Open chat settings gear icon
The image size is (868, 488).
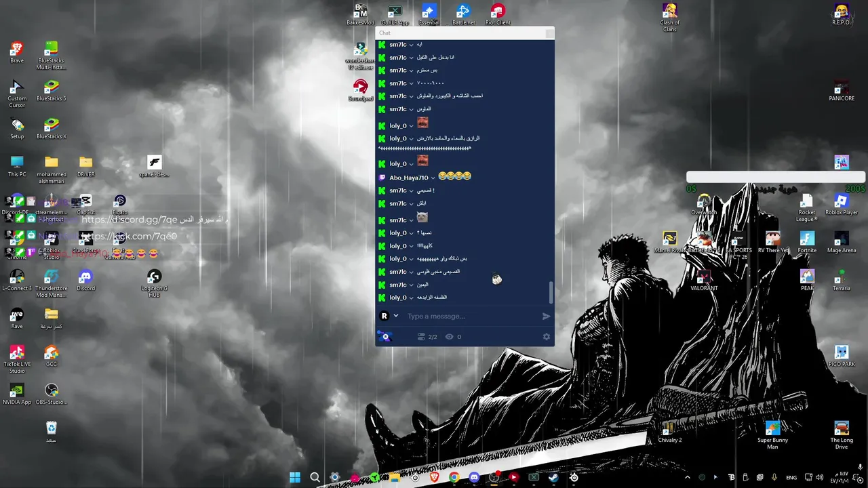coord(547,337)
